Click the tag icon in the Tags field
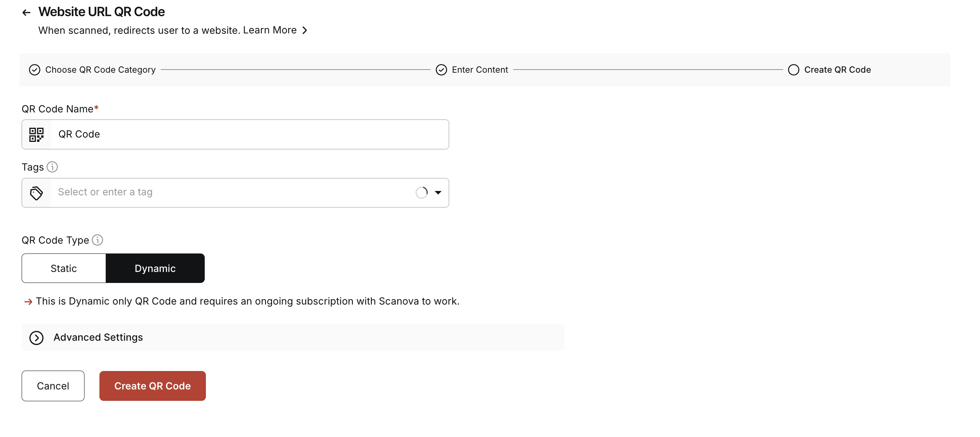Viewport: 980px width, 437px height. pyautogui.click(x=37, y=193)
